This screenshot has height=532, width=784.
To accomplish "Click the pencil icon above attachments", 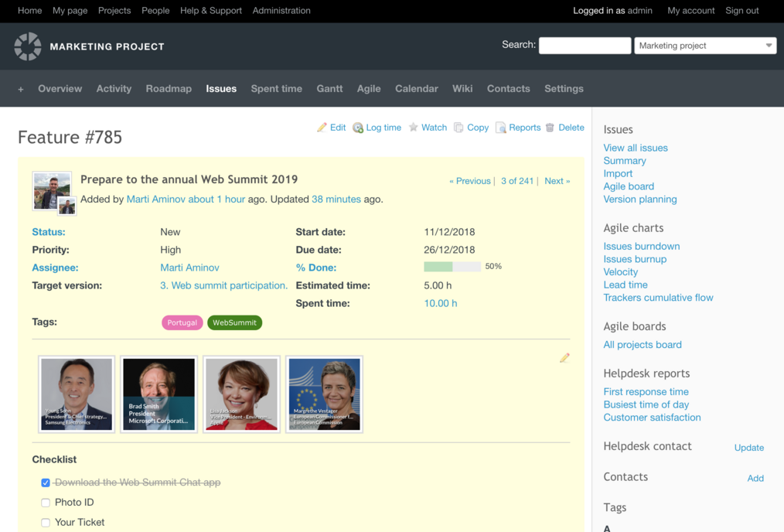I will 564,358.
